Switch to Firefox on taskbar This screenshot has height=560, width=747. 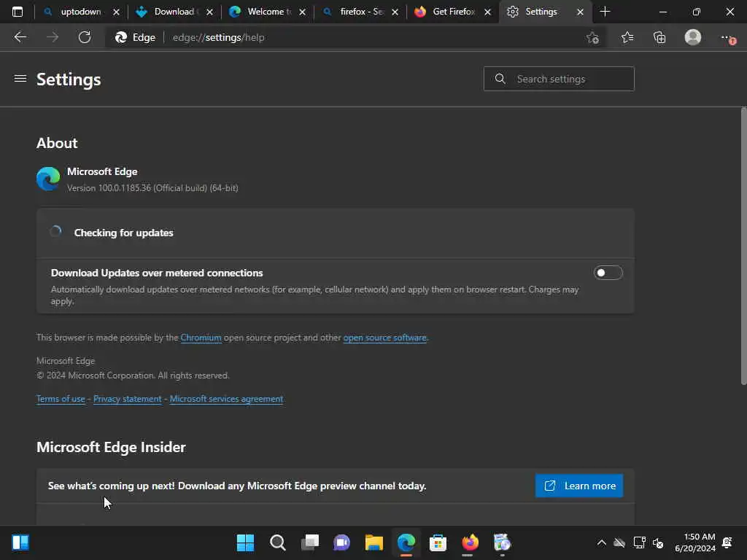(470, 542)
